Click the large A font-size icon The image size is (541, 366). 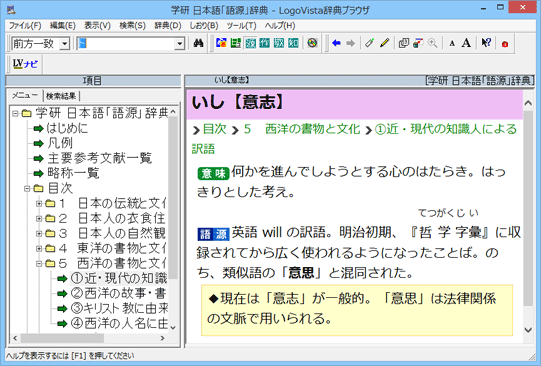[466, 43]
